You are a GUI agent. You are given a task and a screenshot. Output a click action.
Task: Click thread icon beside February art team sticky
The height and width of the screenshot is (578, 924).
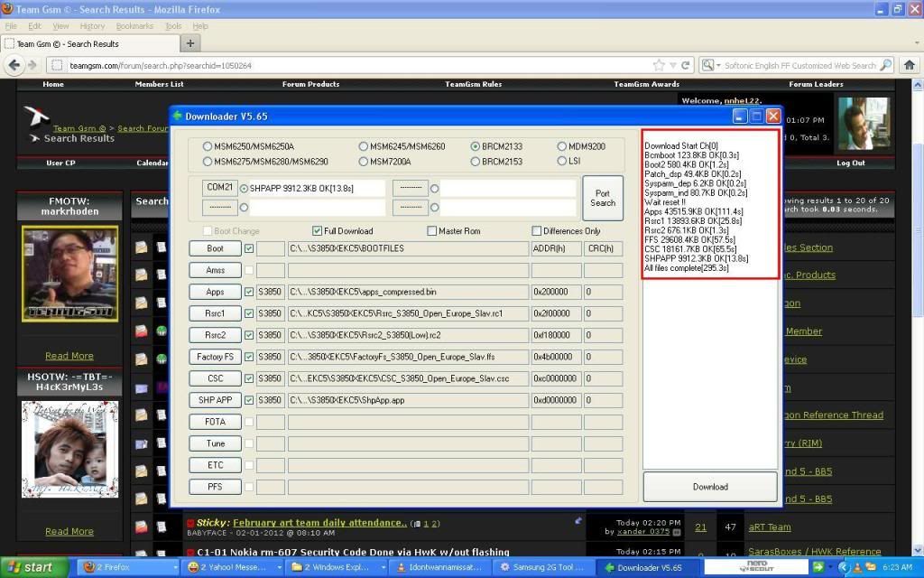pos(142,527)
